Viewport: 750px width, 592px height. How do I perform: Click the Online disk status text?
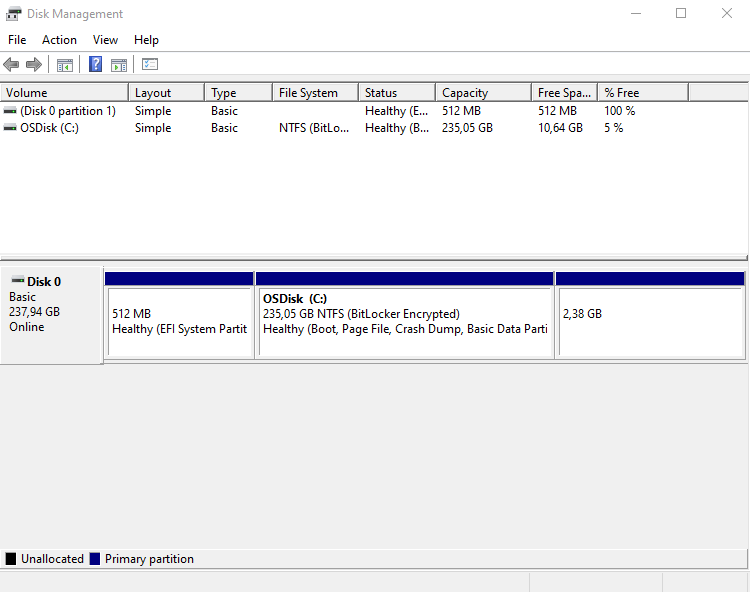click(27, 327)
